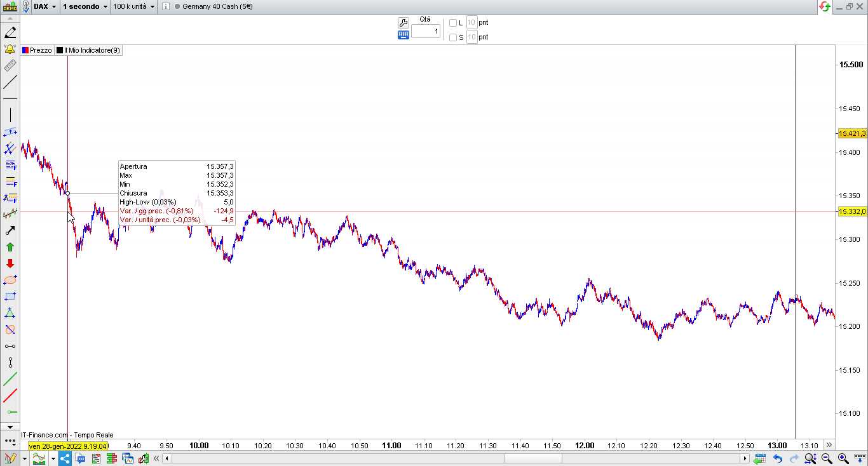Open the DAX instrument dropdown
The width and height of the screenshot is (868, 466).
click(x=44, y=6)
